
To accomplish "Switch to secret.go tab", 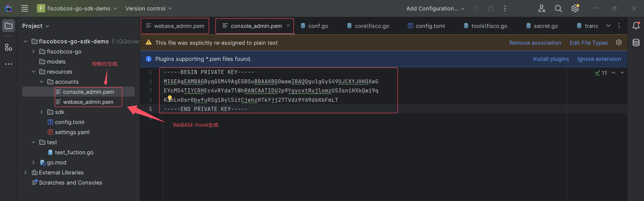I will [542, 26].
